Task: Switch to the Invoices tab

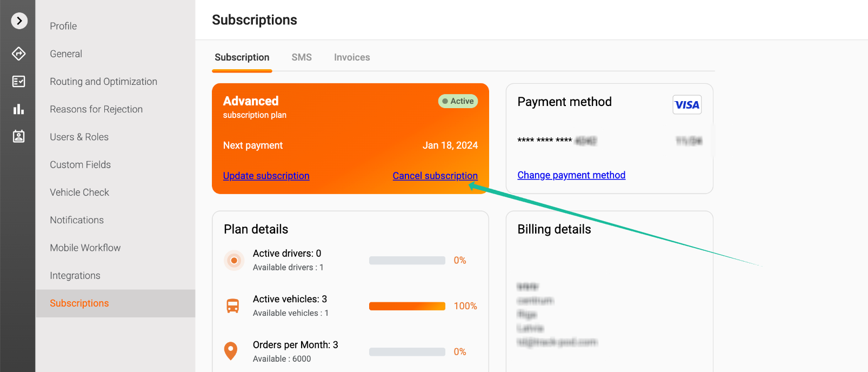Action: (352, 57)
